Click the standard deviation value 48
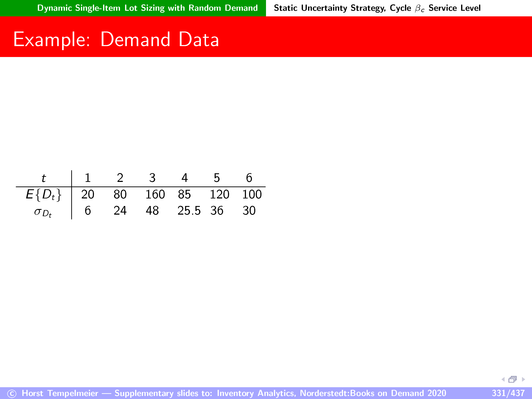The image size is (532, 399). 152,211
